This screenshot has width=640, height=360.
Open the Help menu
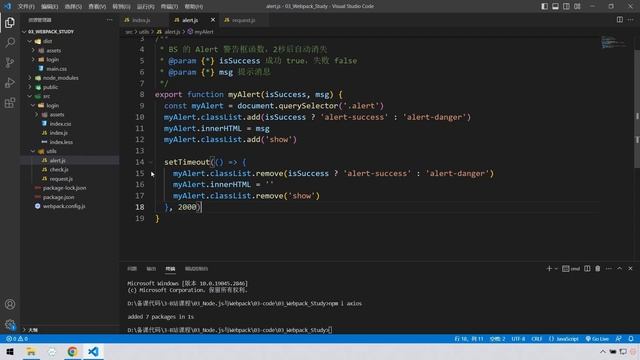pos(193,7)
